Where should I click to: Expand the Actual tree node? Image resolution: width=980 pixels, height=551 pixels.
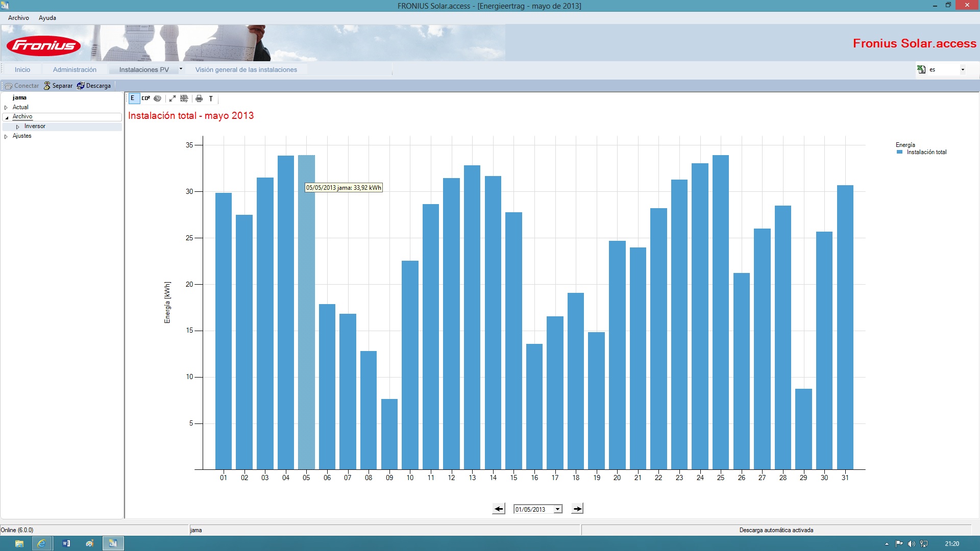point(6,108)
